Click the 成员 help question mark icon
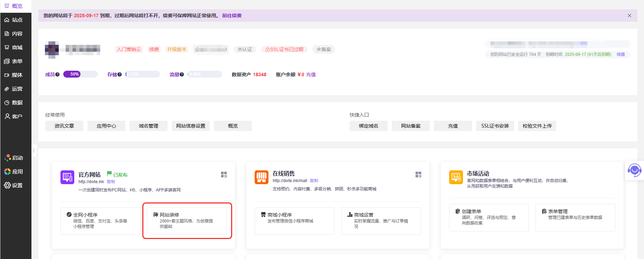 click(57, 74)
